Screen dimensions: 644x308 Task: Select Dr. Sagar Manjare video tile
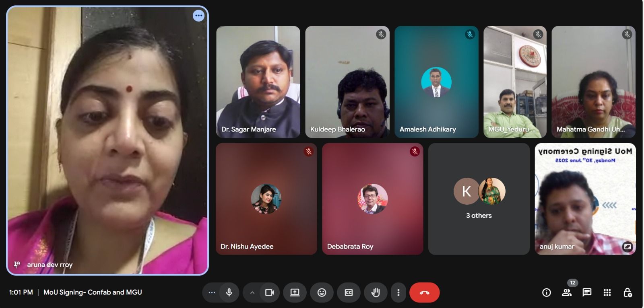(x=258, y=82)
